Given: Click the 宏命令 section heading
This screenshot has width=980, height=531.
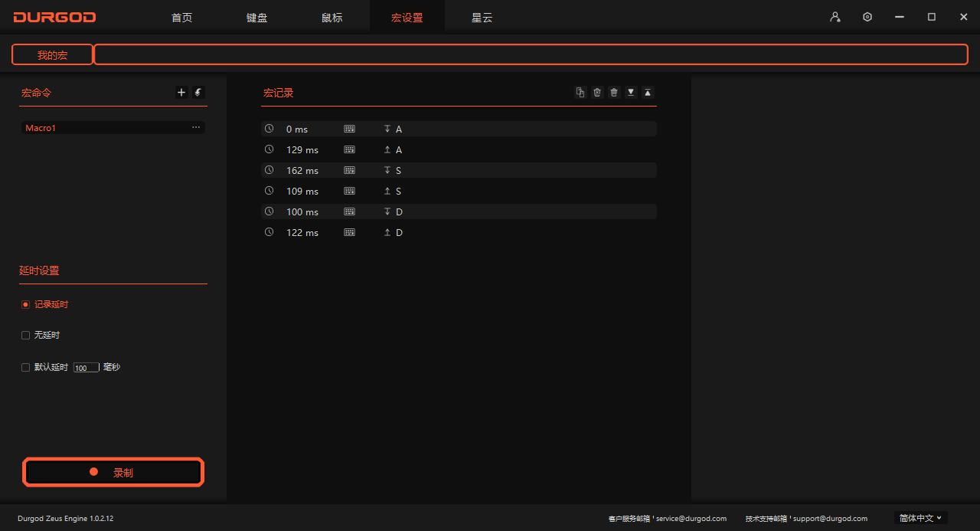Looking at the screenshot, I should click(37, 93).
